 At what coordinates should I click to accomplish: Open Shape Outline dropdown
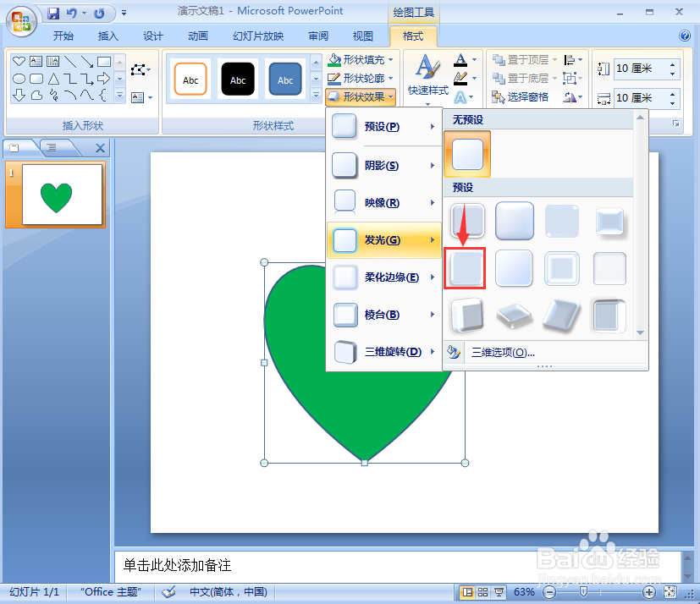(x=361, y=79)
